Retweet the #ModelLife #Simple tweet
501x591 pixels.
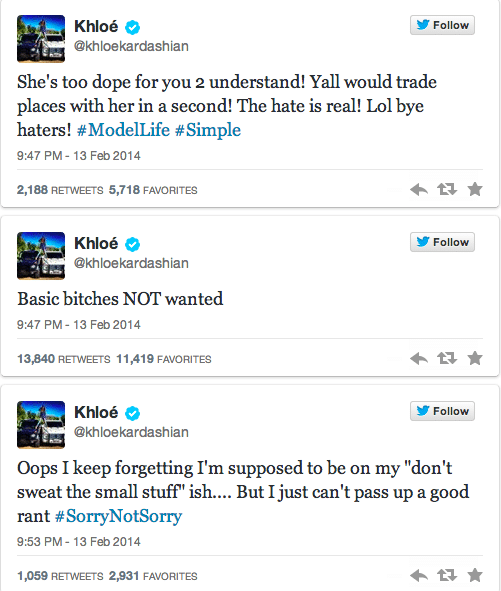pyautogui.click(x=447, y=189)
